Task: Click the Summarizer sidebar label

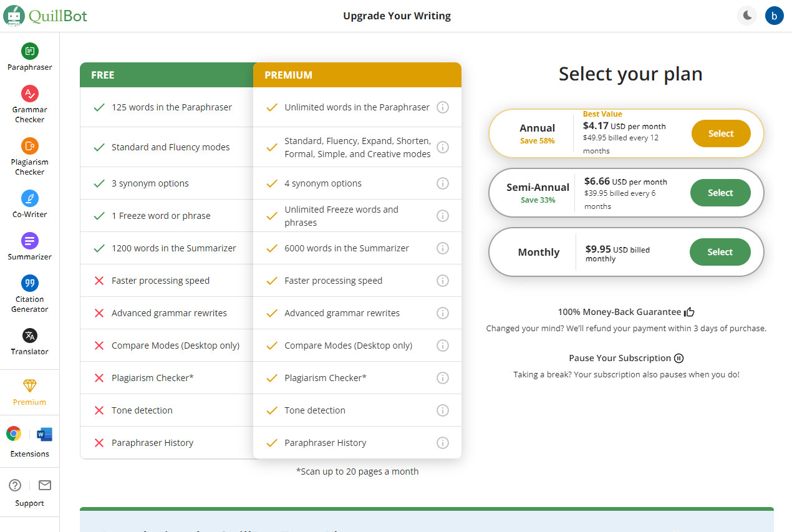Action: (29, 257)
